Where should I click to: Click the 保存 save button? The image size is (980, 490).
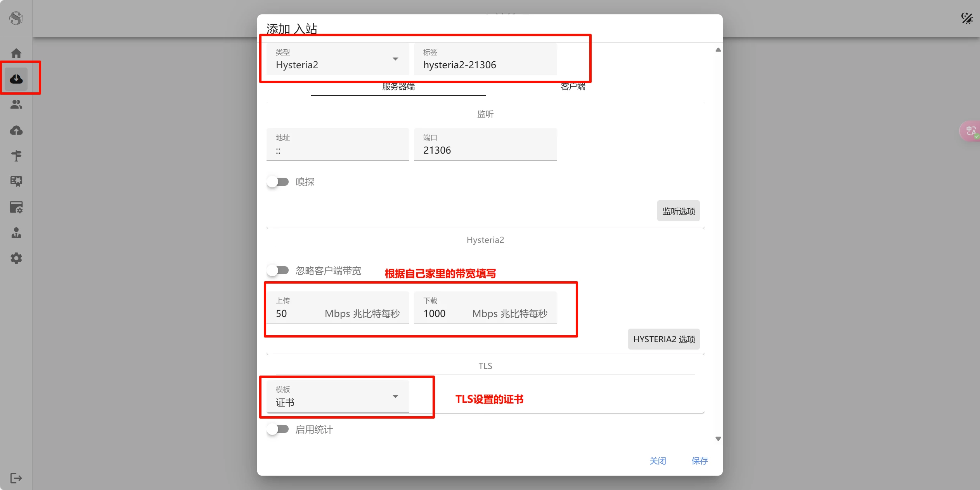(x=700, y=461)
